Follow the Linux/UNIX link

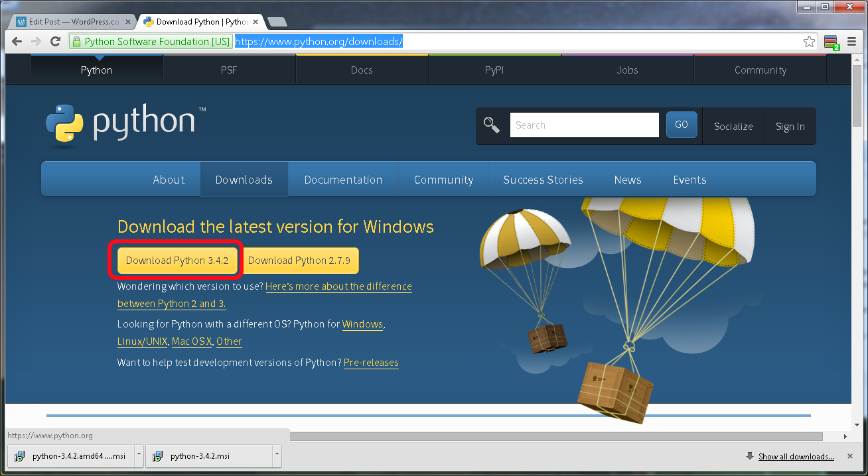[x=142, y=341]
